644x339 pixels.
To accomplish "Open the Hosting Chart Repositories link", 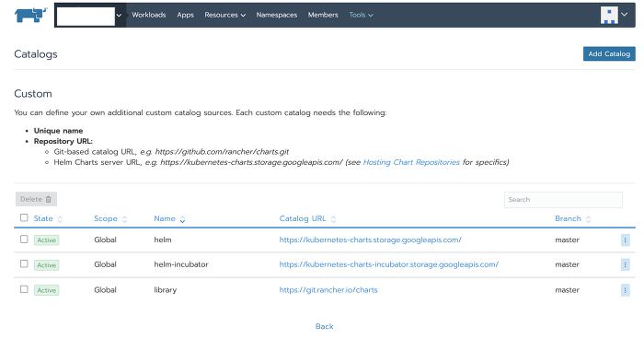I will point(411,162).
